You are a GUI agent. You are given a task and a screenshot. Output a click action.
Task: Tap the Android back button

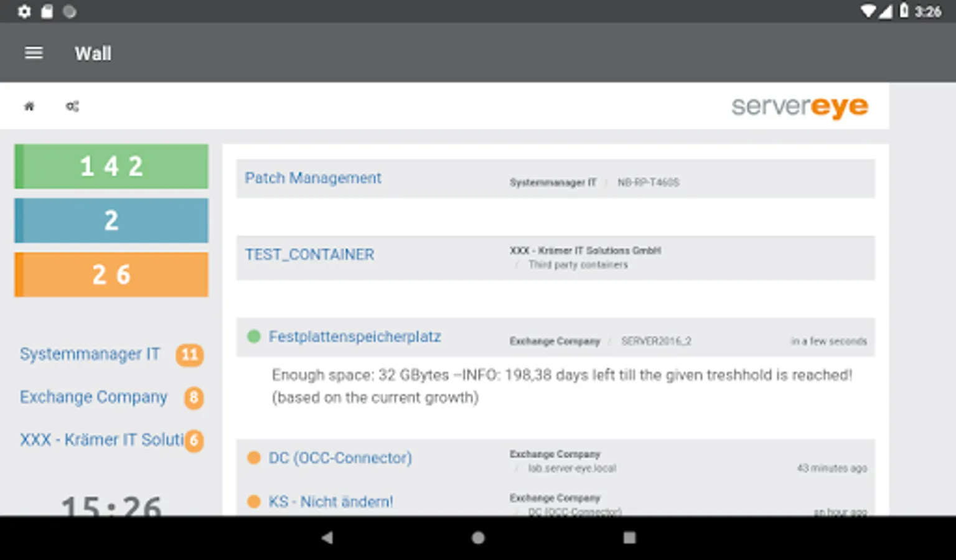[327, 538]
